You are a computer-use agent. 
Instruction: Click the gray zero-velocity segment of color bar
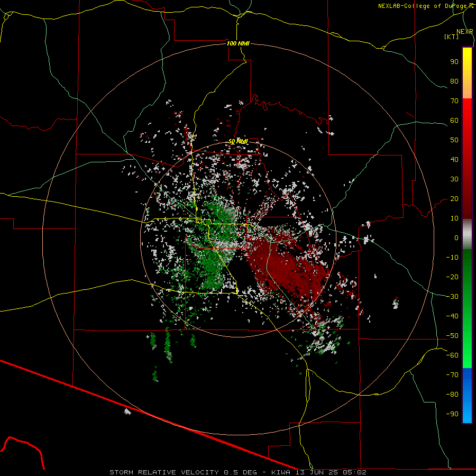coord(467,234)
